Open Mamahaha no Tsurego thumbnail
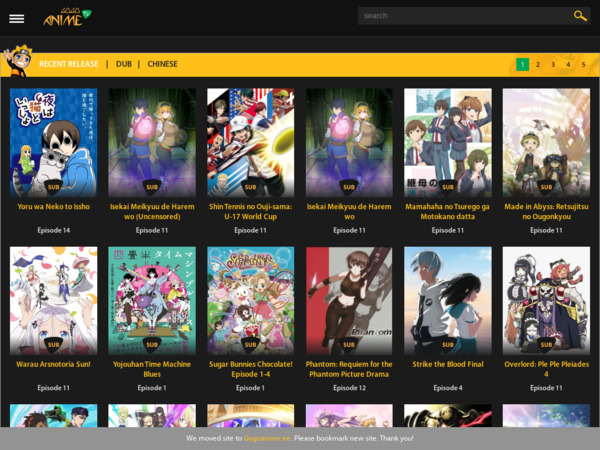600x450 pixels. (448, 143)
